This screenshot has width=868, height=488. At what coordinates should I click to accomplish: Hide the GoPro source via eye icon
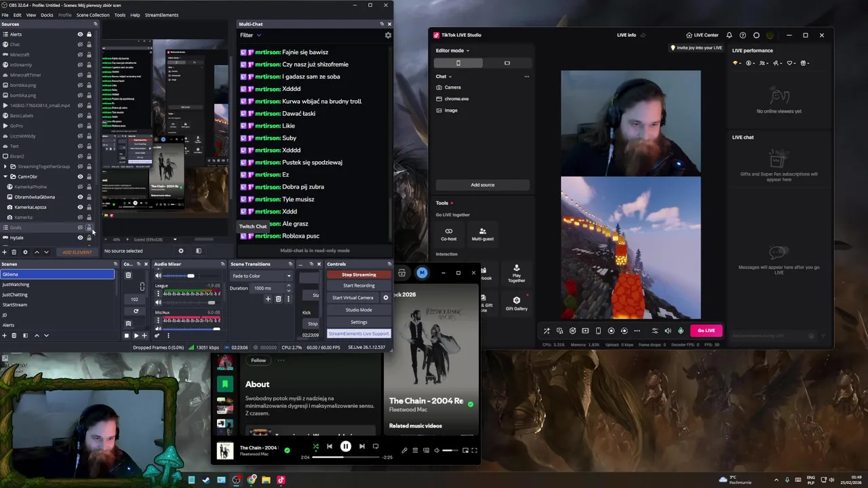click(x=80, y=125)
